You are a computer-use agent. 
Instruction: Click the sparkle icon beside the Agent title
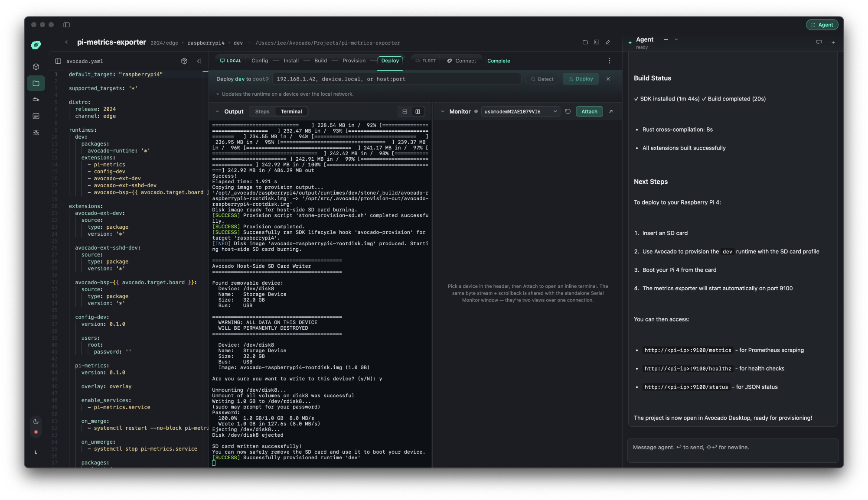pyautogui.click(x=630, y=42)
